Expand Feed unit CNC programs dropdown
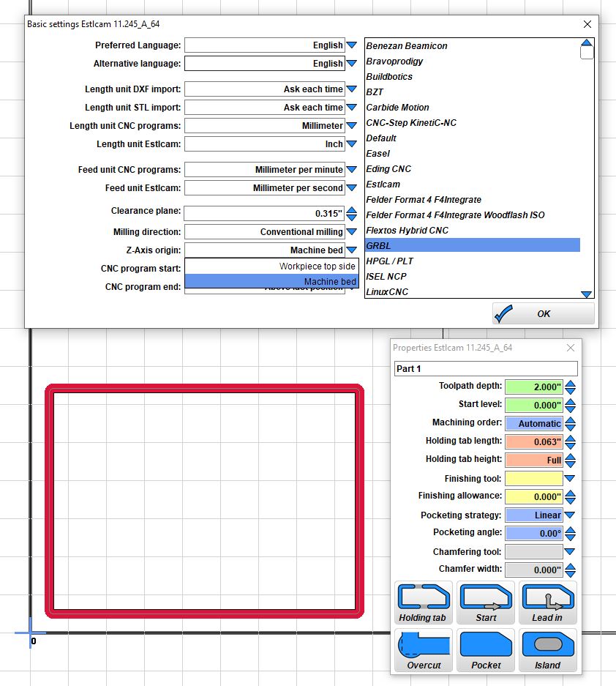The image size is (616, 686). (351, 169)
